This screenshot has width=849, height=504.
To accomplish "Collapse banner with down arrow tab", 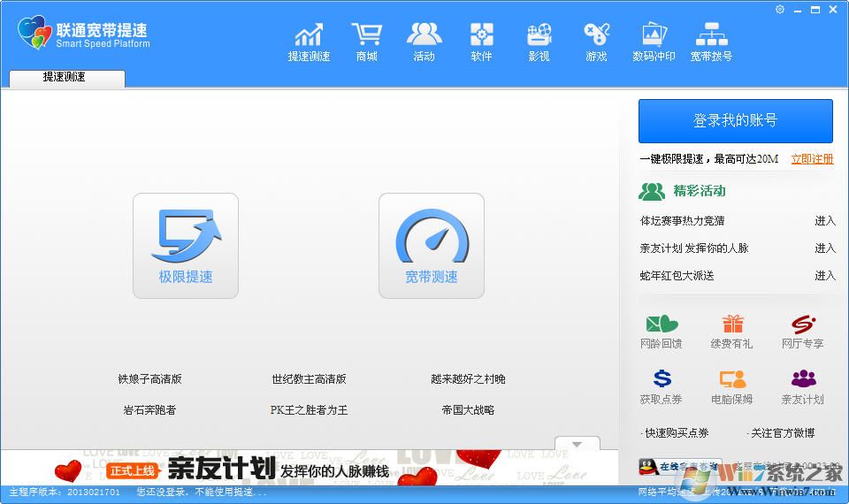I will coord(577,444).
